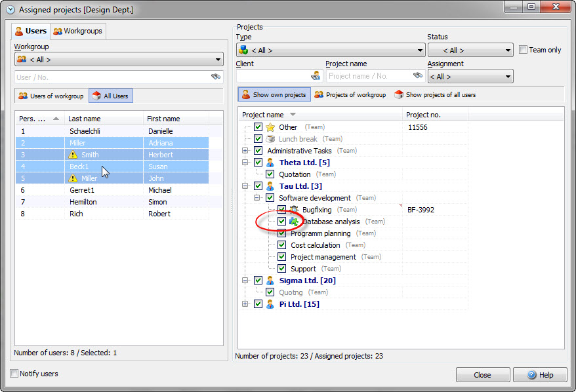Select Show projects of all users
Image resolution: width=576 pixels, height=392 pixels.
point(435,94)
